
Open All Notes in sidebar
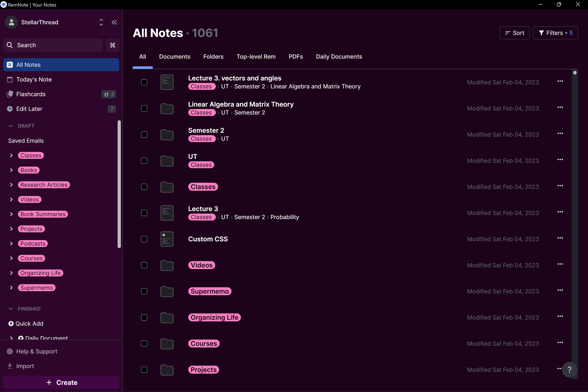coord(61,65)
